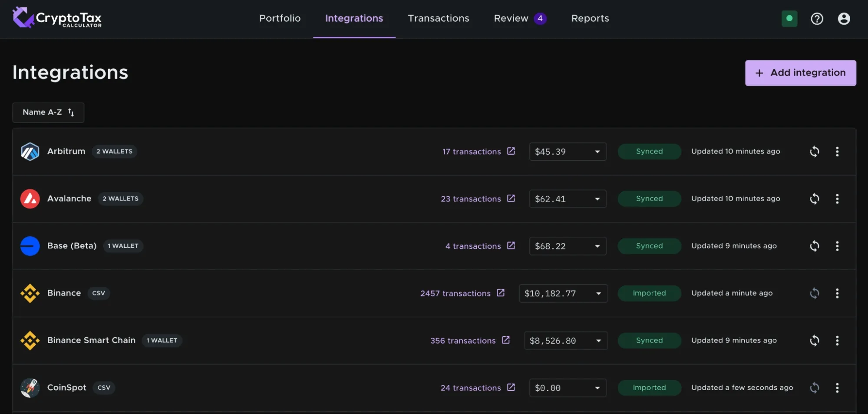This screenshot has width=868, height=414.
Task: Go to the Portfolio tab
Action: [280, 18]
